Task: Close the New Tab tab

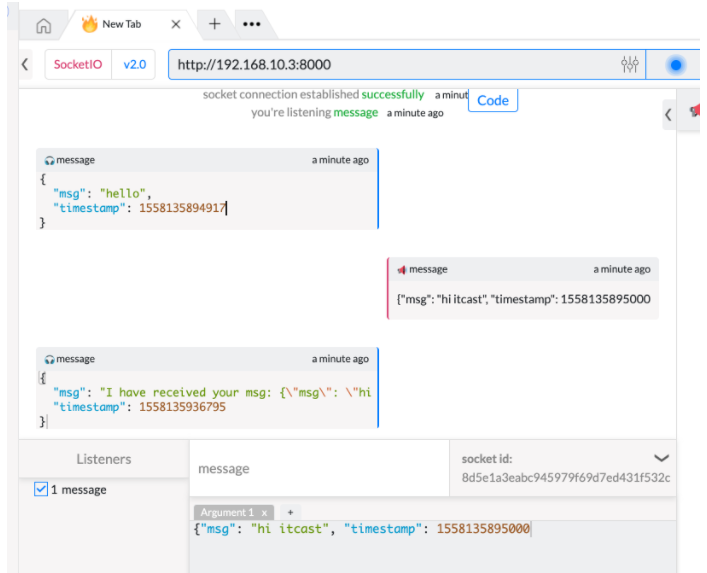Action: pos(176,24)
